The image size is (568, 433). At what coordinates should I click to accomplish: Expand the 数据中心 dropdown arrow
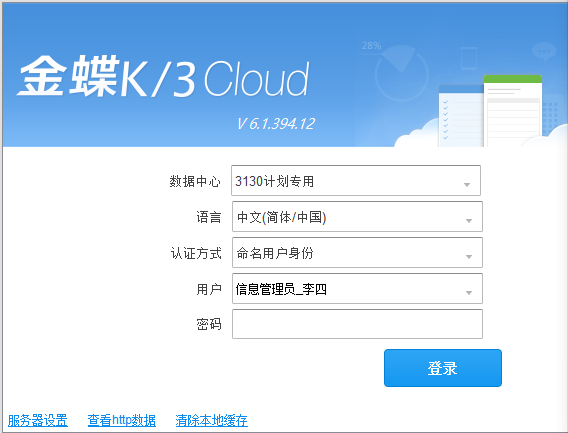pos(467,184)
